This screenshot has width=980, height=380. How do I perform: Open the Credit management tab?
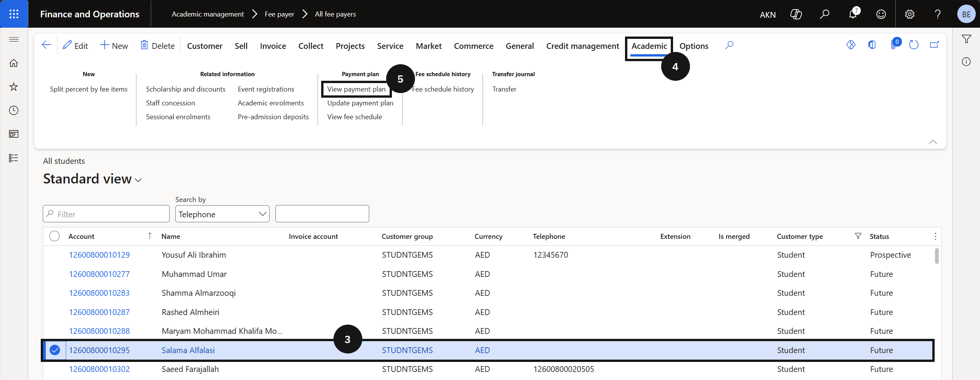583,46
